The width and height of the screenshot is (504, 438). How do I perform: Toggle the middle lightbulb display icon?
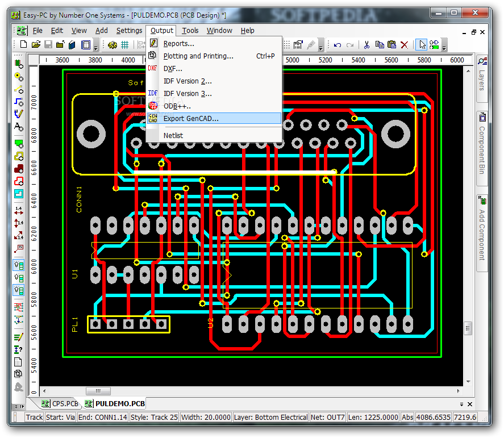pyautogui.click(x=19, y=278)
